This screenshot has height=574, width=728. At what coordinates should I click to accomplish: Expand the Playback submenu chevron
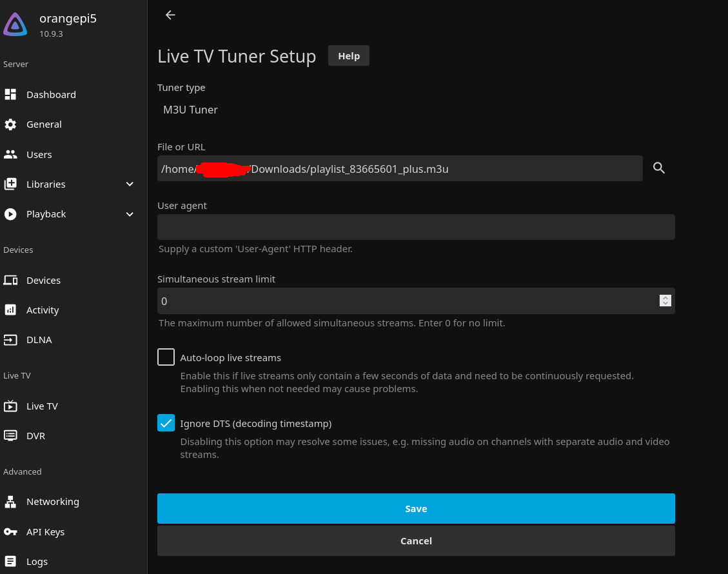[130, 214]
